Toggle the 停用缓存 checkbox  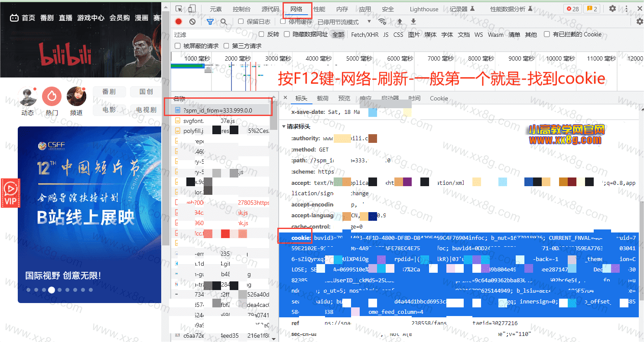(283, 21)
